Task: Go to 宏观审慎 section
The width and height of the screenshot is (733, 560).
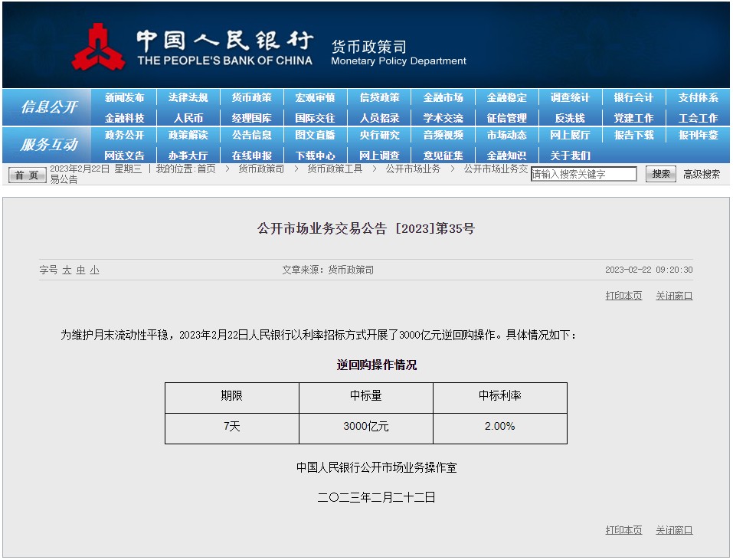Action: [x=315, y=97]
